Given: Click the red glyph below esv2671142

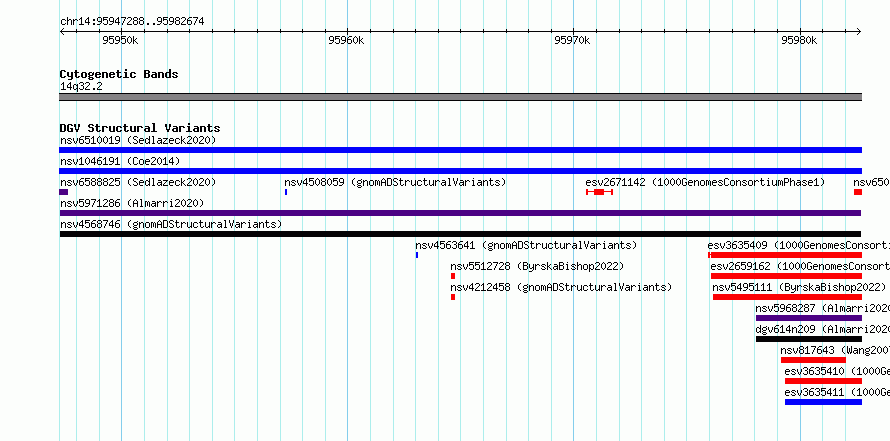Looking at the screenshot, I should coord(599,192).
